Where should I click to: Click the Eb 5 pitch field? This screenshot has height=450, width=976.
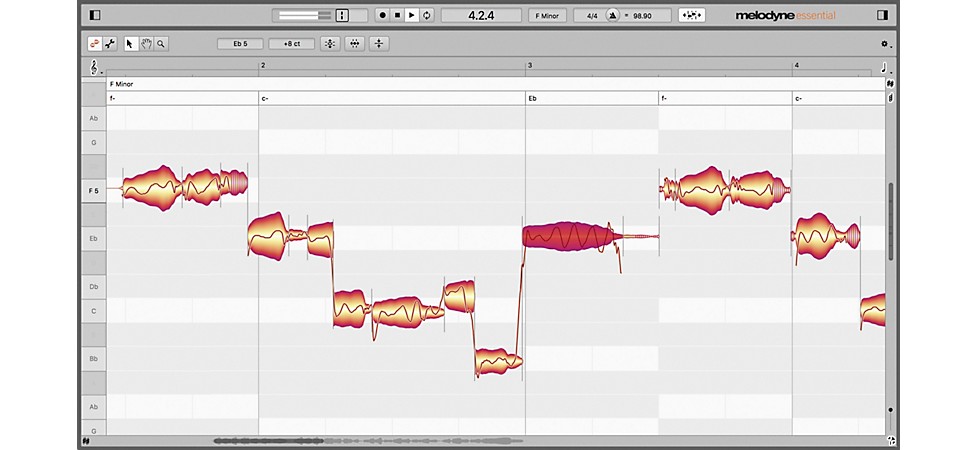[x=240, y=44]
